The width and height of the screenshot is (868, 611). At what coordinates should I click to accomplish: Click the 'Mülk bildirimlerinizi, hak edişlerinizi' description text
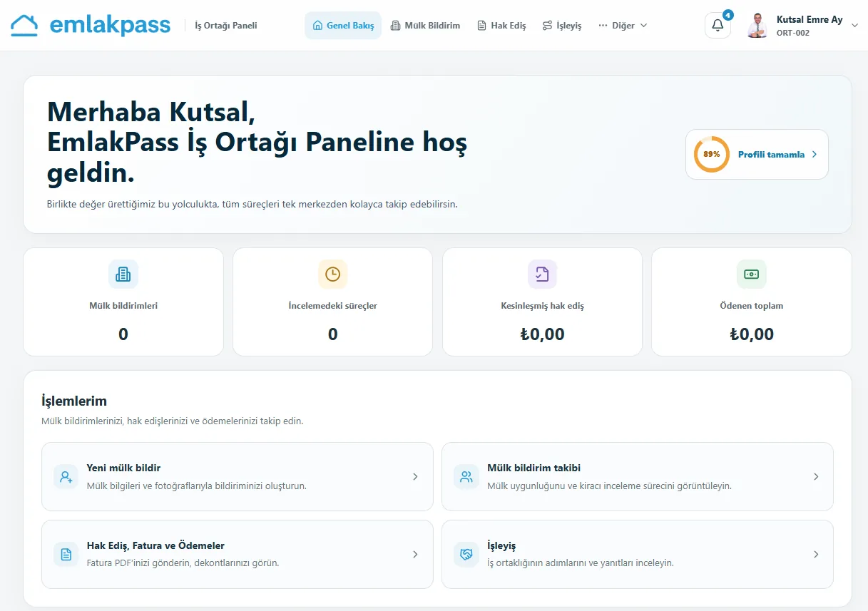173,421
